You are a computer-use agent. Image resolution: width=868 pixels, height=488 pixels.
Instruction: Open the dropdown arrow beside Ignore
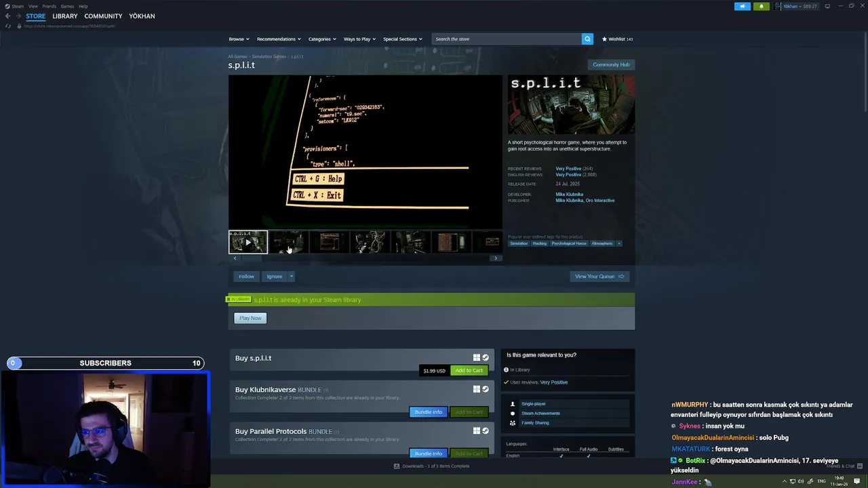click(x=291, y=277)
